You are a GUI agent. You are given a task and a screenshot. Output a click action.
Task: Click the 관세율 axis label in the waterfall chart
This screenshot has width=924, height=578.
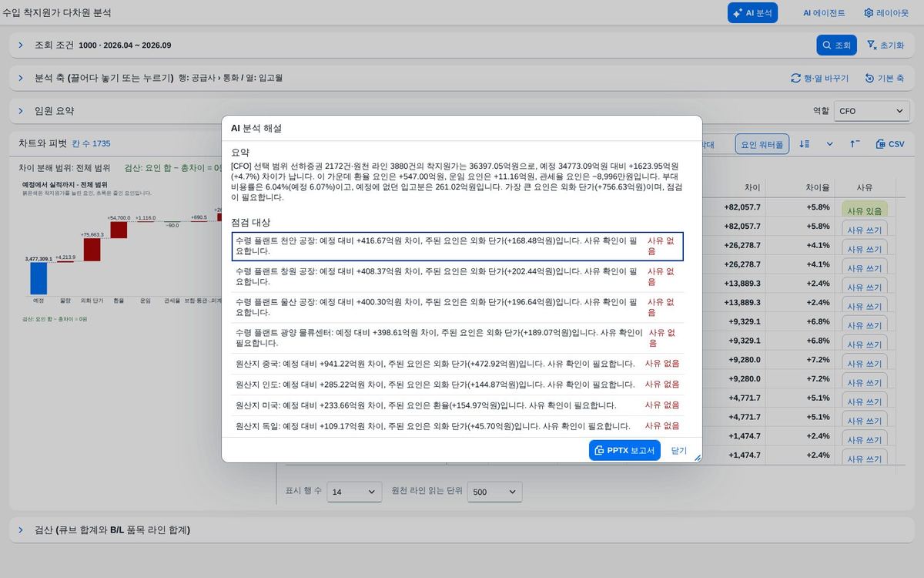[172, 300]
